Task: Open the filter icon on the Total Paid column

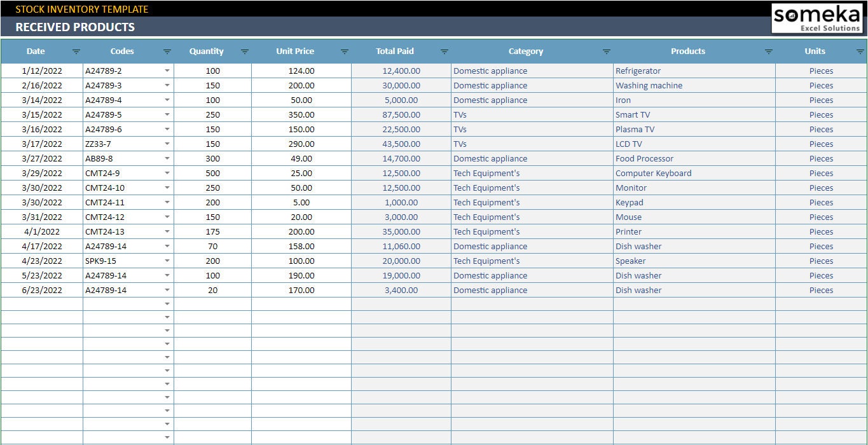Action: tap(444, 51)
